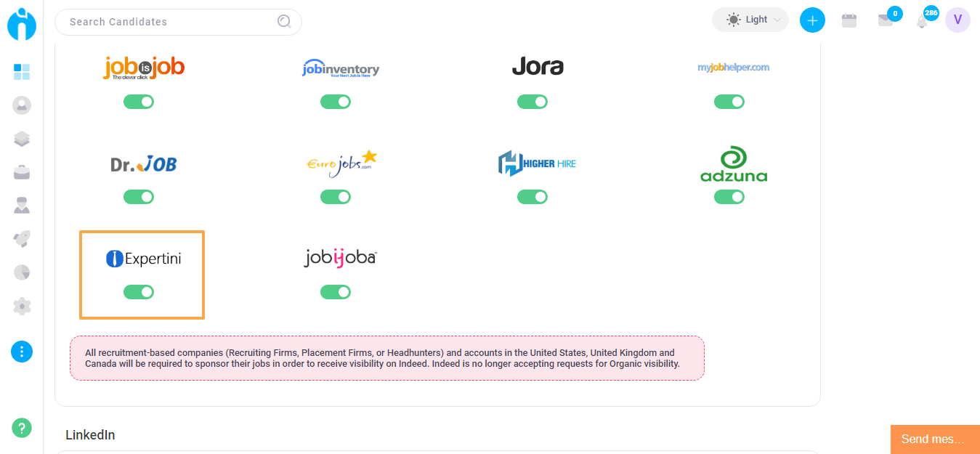
Task: Open the V user avatar menu
Action: coord(957,20)
